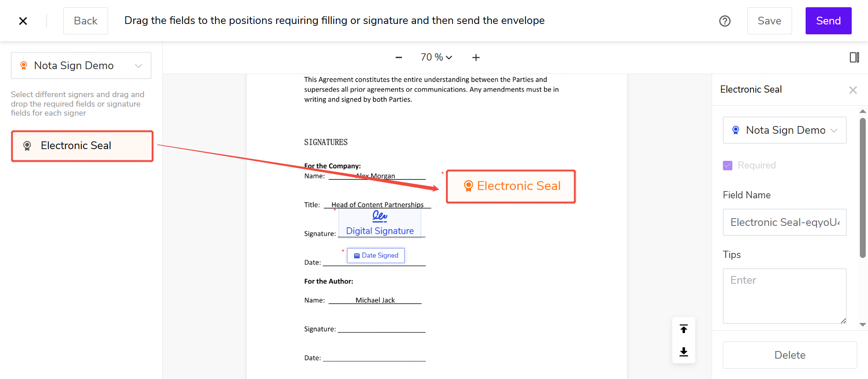Close the Electronic Seal properties panel
The height and width of the screenshot is (379, 868).
[853, 90]
